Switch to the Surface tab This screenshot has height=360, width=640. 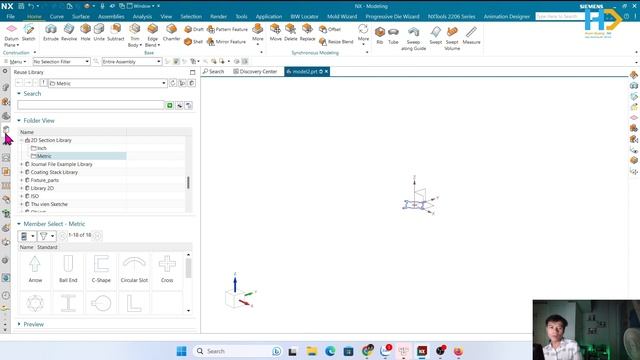81,16
